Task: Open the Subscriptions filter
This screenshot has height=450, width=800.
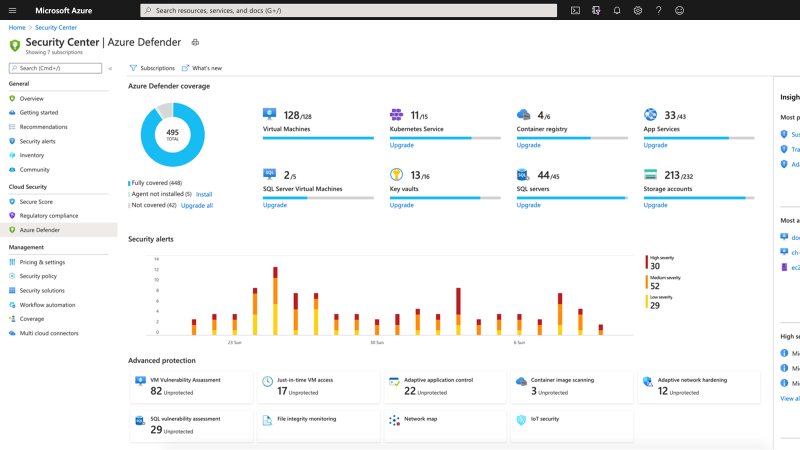Action: click(152, 68)
